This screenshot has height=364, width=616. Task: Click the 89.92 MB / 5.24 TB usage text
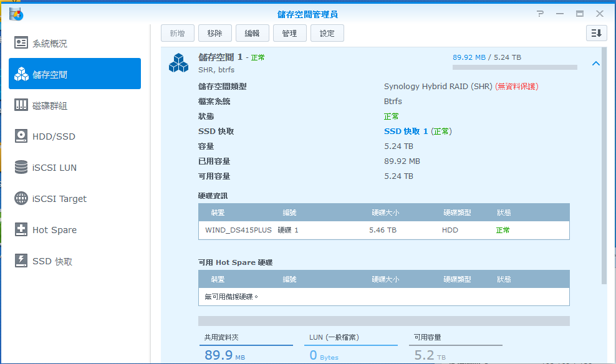tap(487, 57)
